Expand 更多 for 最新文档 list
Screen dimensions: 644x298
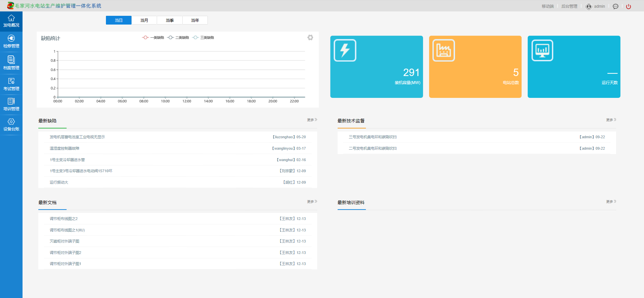click(x=312, y=201)
